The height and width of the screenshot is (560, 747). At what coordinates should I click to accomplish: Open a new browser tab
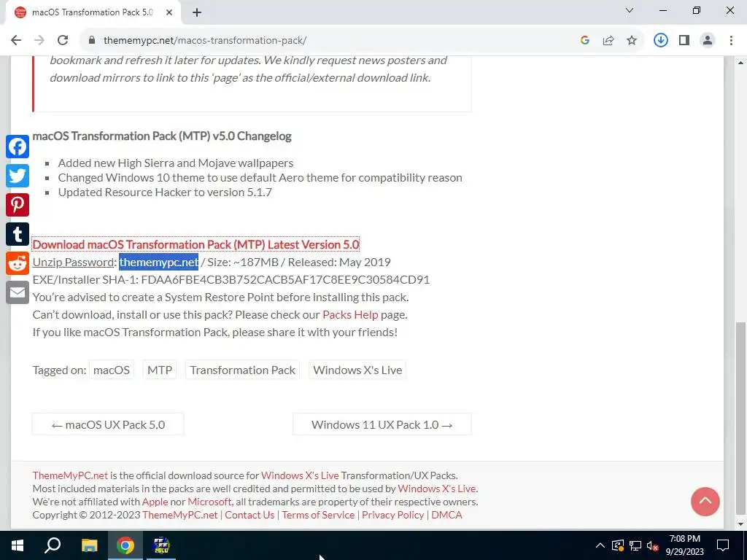pyautogui.click(x=197, y=12)
